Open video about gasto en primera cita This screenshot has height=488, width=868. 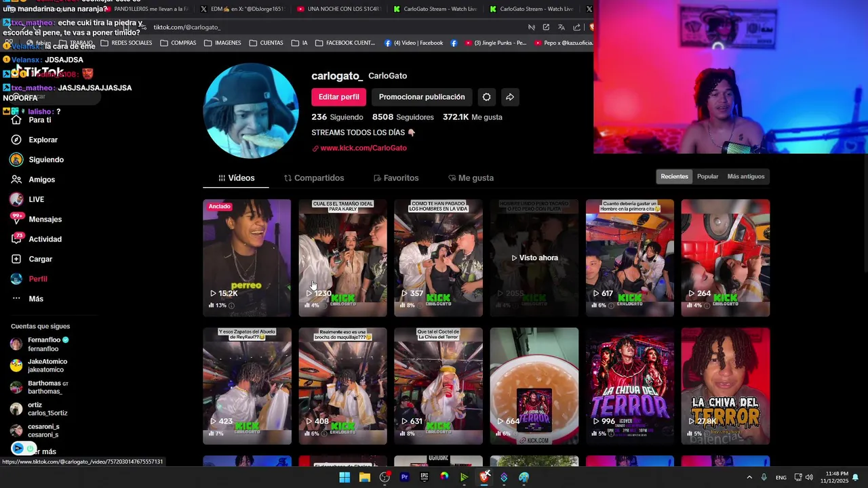(629, 258)
